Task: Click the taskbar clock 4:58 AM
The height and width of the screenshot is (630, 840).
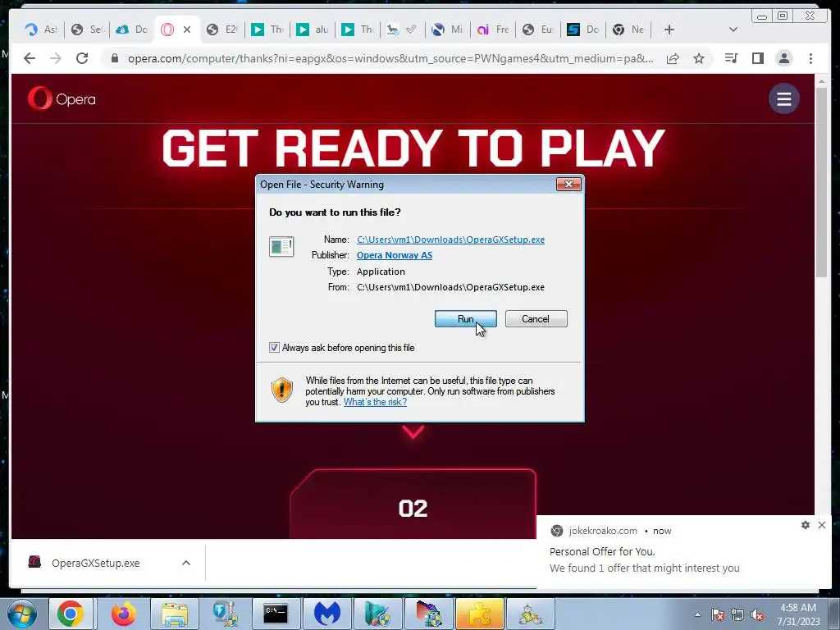Action: pyautogui.click(x=798, y=614)
